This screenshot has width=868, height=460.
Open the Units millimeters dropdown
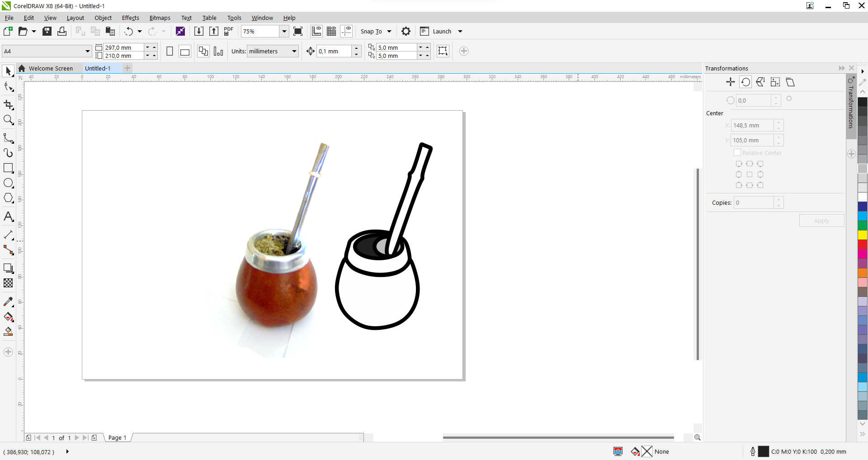click(294, 51)
